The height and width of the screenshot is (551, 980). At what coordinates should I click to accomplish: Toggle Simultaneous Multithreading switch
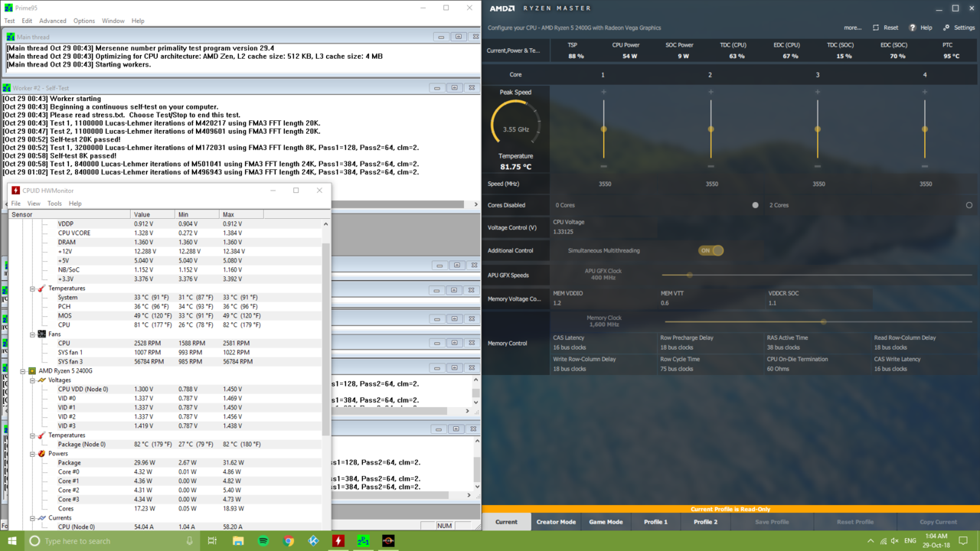pos(710,250)
